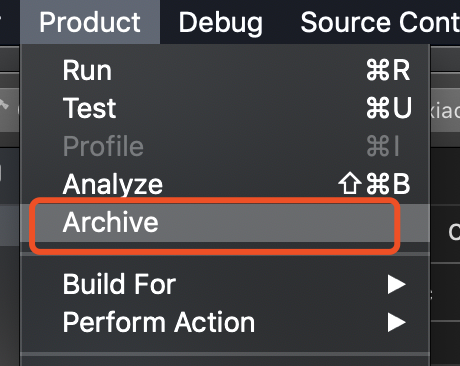Choose the highlighted Archive item

tap(225, 223)
